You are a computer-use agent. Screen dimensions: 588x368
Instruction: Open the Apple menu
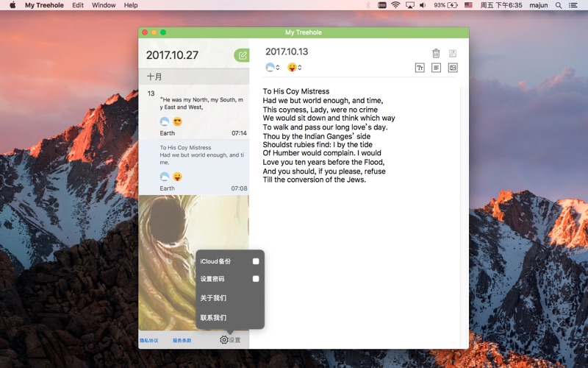click(12, 5)
